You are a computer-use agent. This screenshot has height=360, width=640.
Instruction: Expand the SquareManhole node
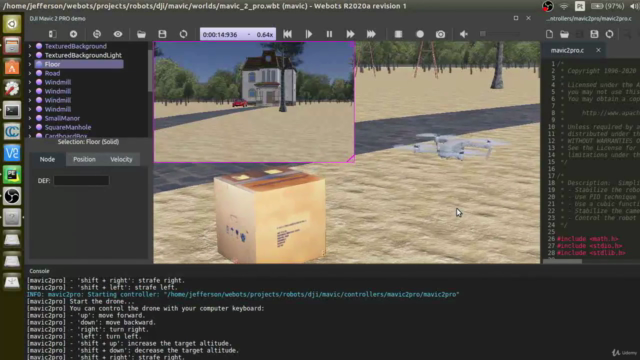point(30,127)
